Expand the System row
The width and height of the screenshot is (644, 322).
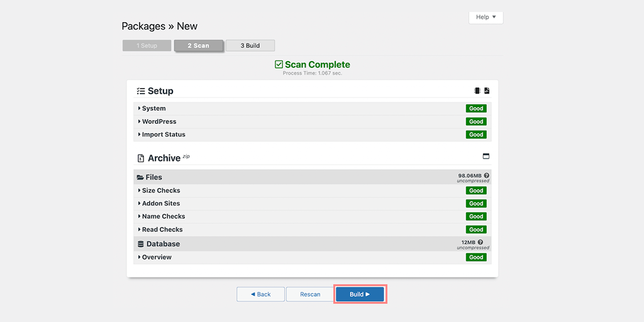click(312, 108)
